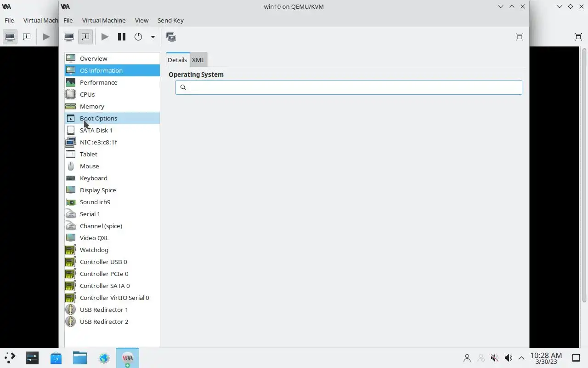Image resolution: width=588 pixels, height=368 pixels.
Task: Select Video QXL device
Action: (x=112, y=238)
